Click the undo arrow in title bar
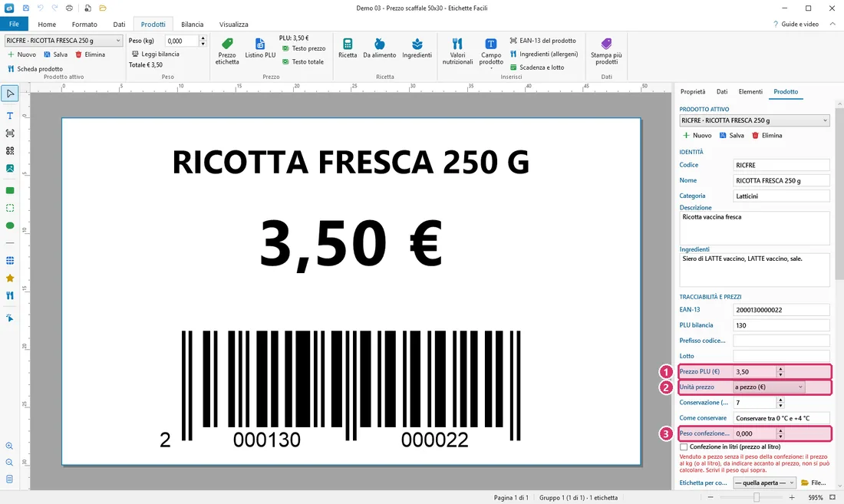Viewport: 844px width, 504px height. (x=41, y=8)
